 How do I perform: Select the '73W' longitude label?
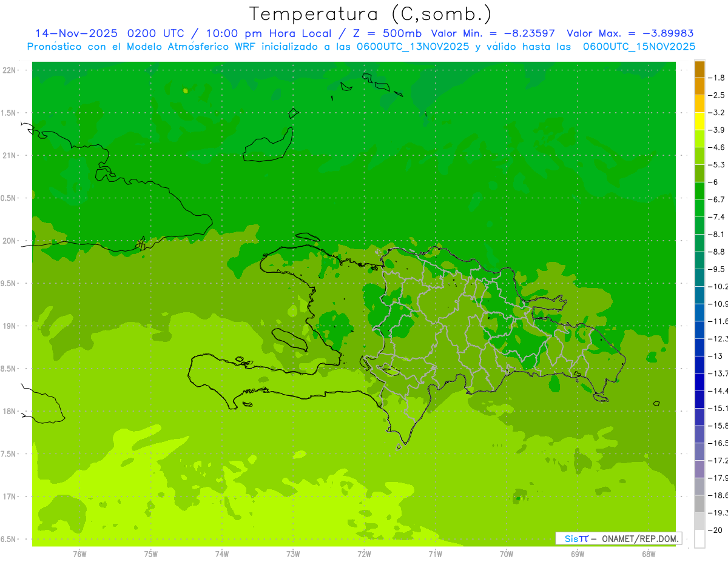point(293,554)
